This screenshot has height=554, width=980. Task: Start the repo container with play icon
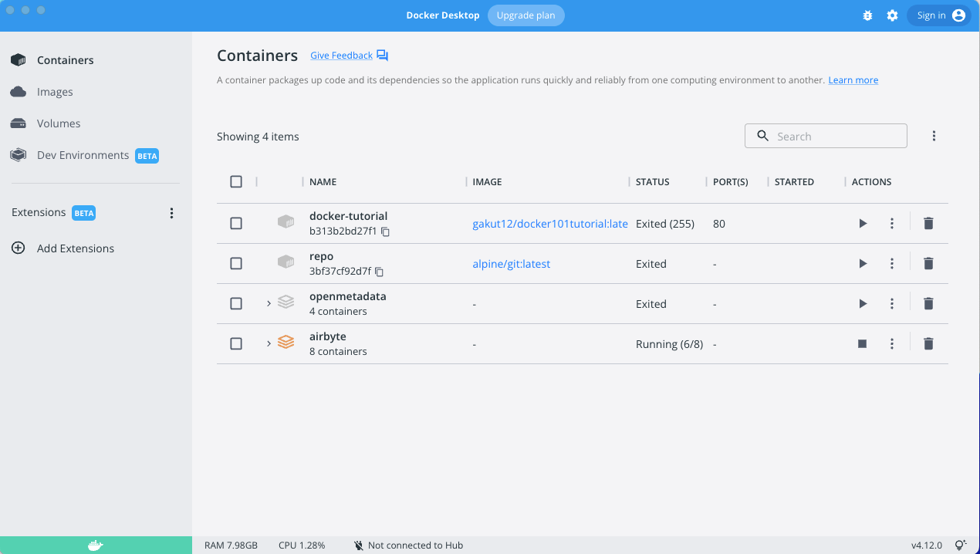[863, 264]
